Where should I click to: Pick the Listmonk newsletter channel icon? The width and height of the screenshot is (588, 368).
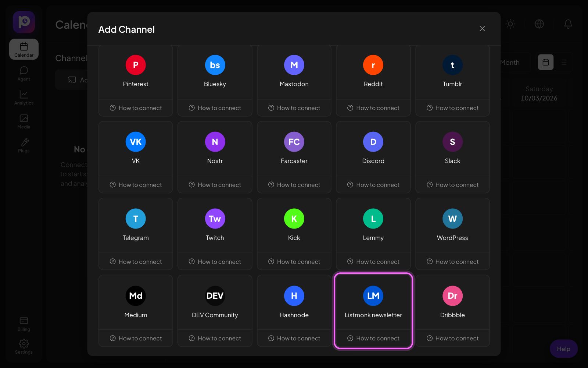point(373,296)
